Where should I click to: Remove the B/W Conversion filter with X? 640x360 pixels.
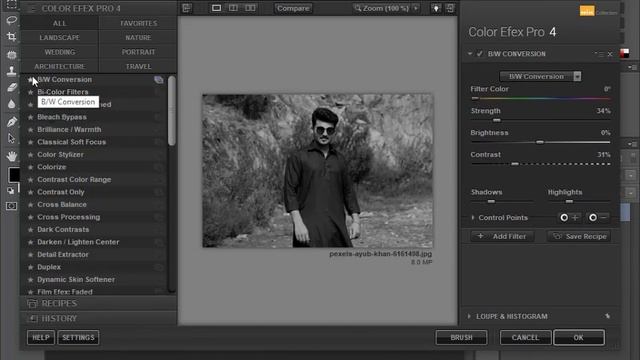pyautogui.click(x=610, y=54)
